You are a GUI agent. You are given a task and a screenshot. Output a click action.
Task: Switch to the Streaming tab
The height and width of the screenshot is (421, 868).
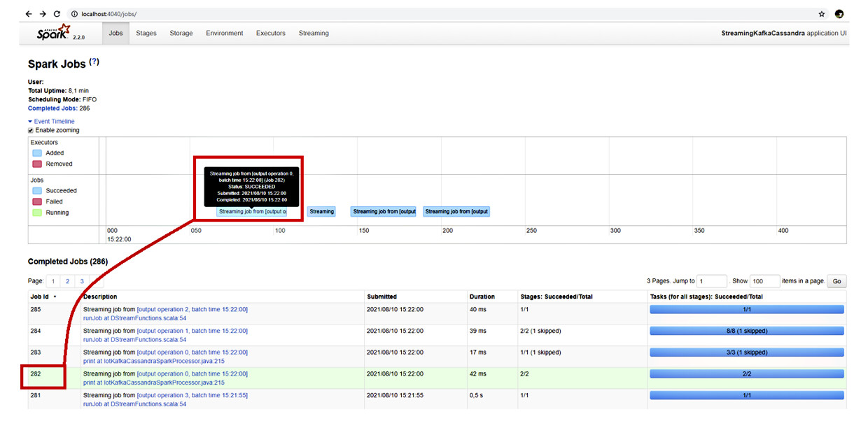pos(314,33)
